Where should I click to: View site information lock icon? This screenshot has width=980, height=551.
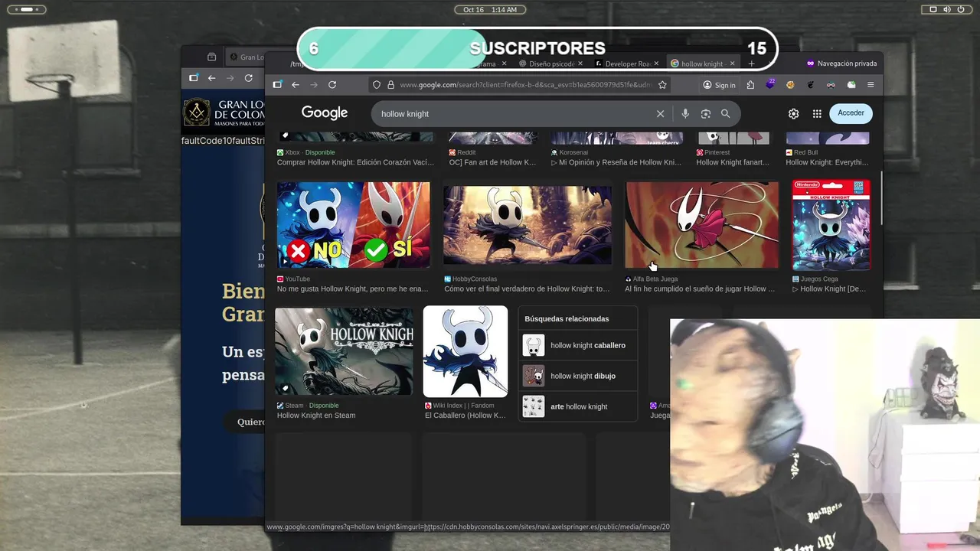(x=390, y=85)
